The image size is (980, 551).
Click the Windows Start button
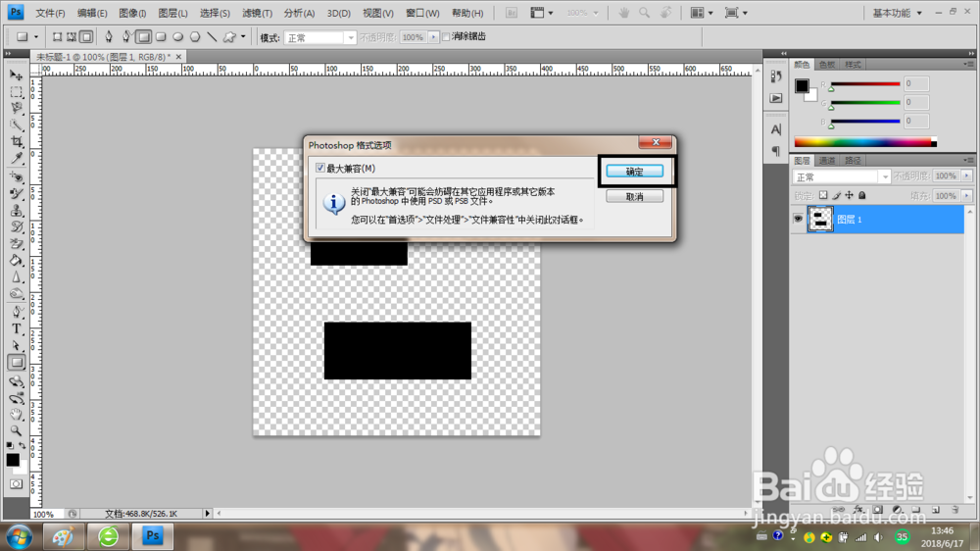(x=19, y=536)
